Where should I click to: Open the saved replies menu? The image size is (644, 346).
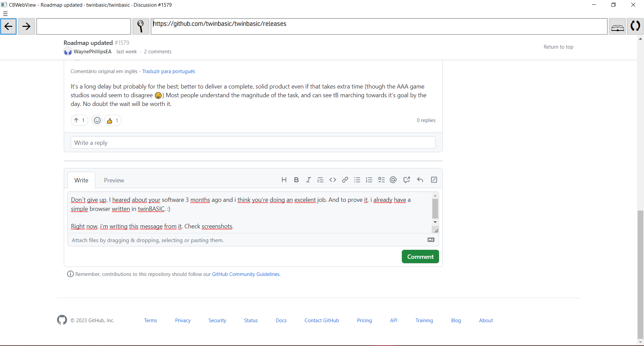click(420, 180)
